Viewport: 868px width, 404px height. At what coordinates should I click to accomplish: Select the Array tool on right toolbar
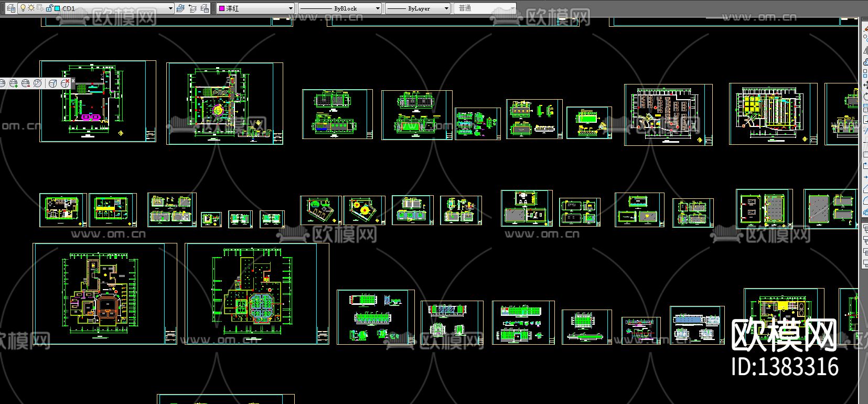[x=865, y=73]
